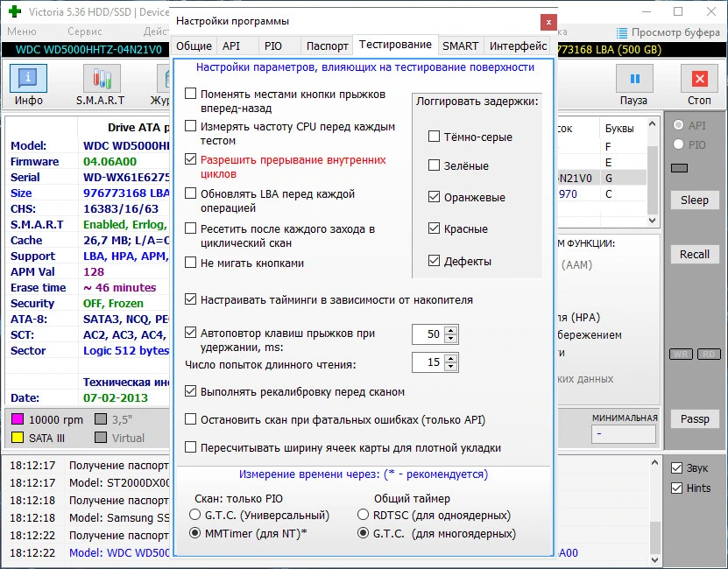Open the SMART settings tab
728x569 pixels.
(460, 46)
